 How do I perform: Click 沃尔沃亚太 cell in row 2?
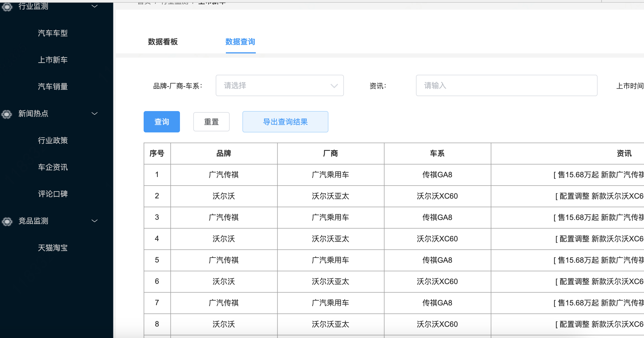pos(331,196)
